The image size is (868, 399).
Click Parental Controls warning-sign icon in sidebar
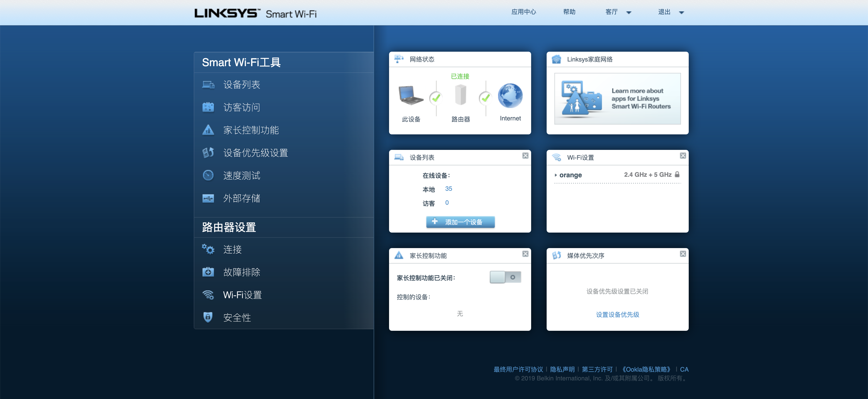208,130
